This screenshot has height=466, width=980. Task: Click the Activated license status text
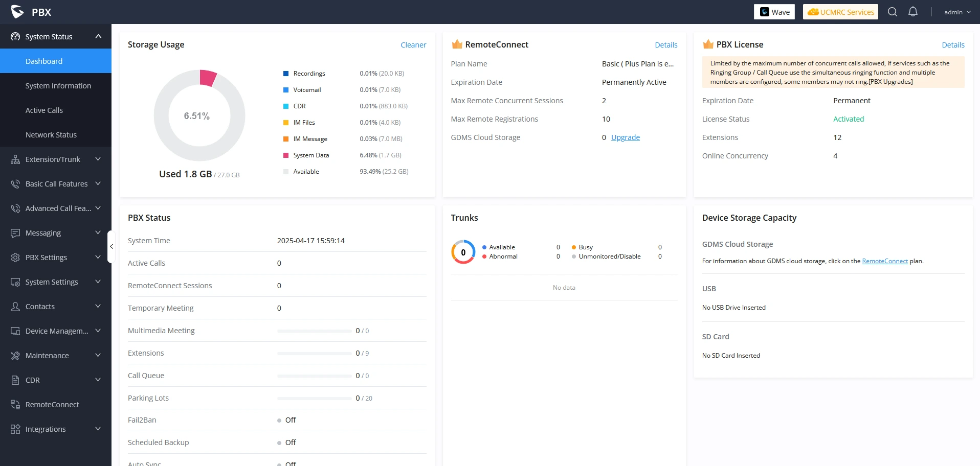[849, 119]
